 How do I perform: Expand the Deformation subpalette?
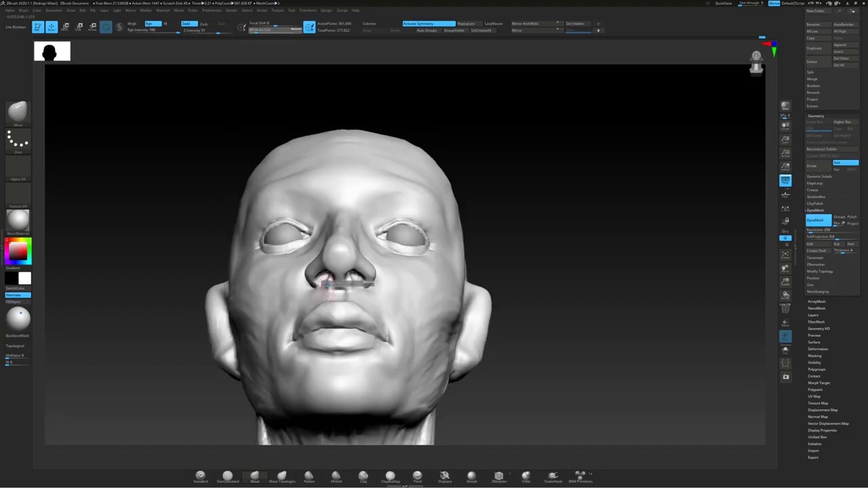tap(818, 349)
